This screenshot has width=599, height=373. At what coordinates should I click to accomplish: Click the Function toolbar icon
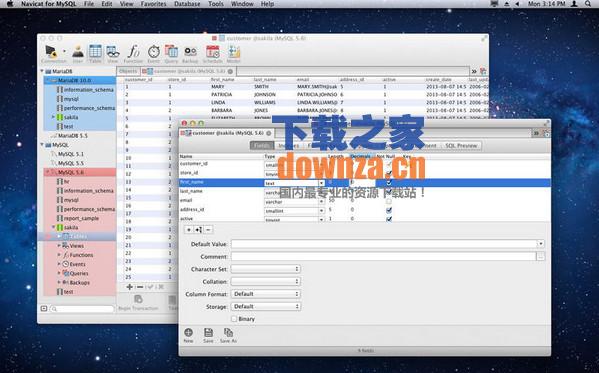point(133,54)
